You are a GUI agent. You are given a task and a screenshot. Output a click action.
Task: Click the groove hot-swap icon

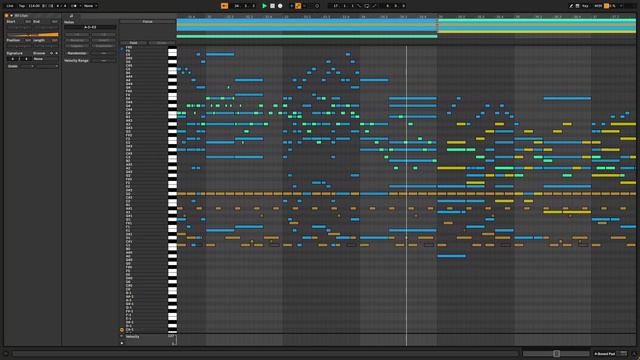tap(51, 53)
